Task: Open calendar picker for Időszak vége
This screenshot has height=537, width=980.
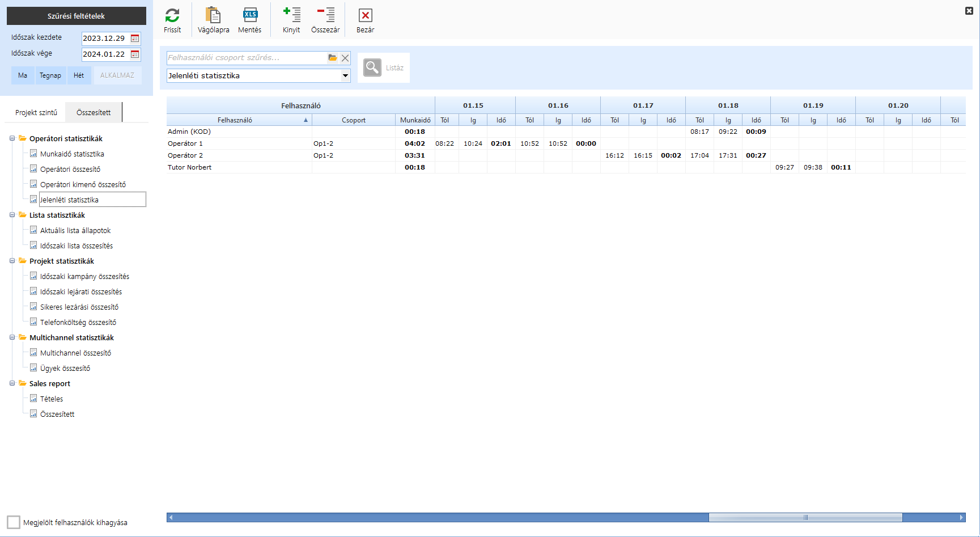Action: point(135,54)
